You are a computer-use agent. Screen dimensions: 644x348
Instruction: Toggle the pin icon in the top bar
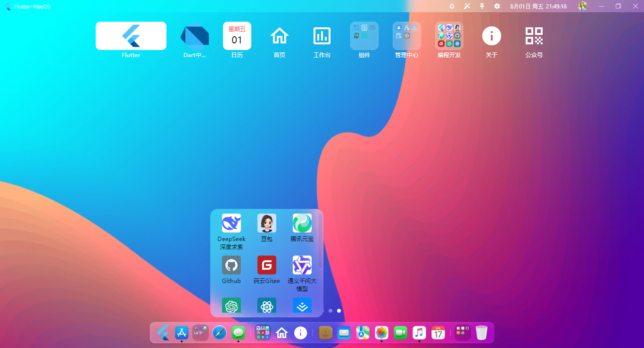pos(481,6)
